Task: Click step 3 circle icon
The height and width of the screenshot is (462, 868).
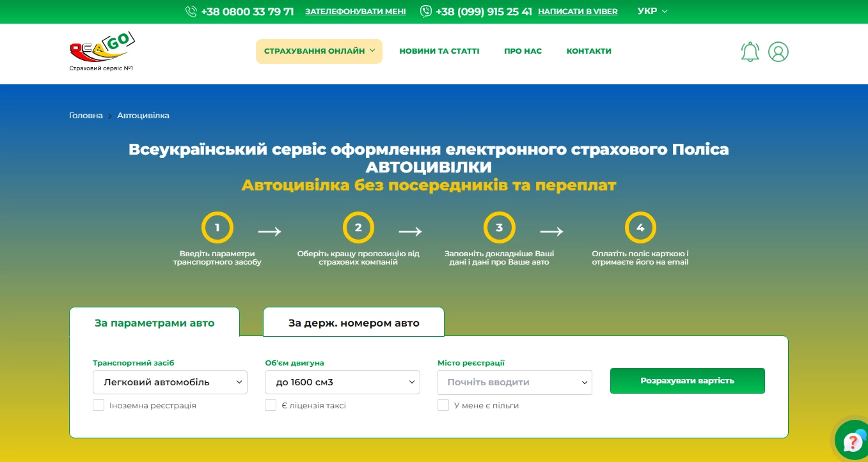Action: 499,227
